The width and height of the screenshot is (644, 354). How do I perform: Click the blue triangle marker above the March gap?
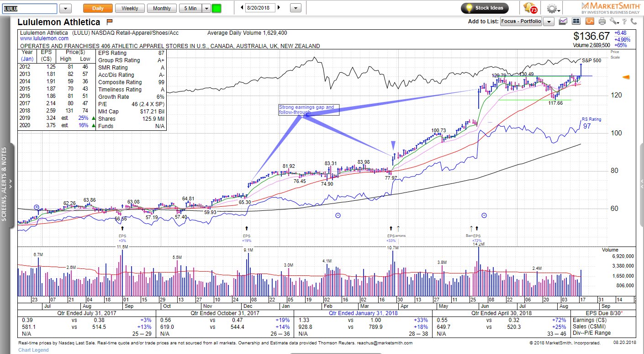(393, 145)
